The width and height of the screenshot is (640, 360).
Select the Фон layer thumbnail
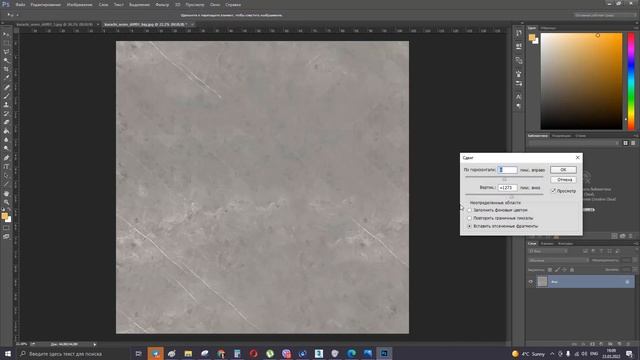pyautogui.click(x=542, y=282)
